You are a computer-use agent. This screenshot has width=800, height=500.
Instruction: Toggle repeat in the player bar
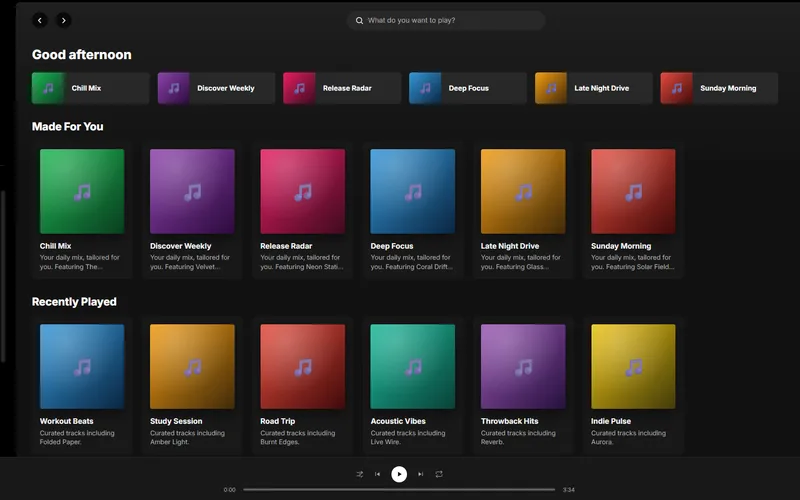(439, 474)
